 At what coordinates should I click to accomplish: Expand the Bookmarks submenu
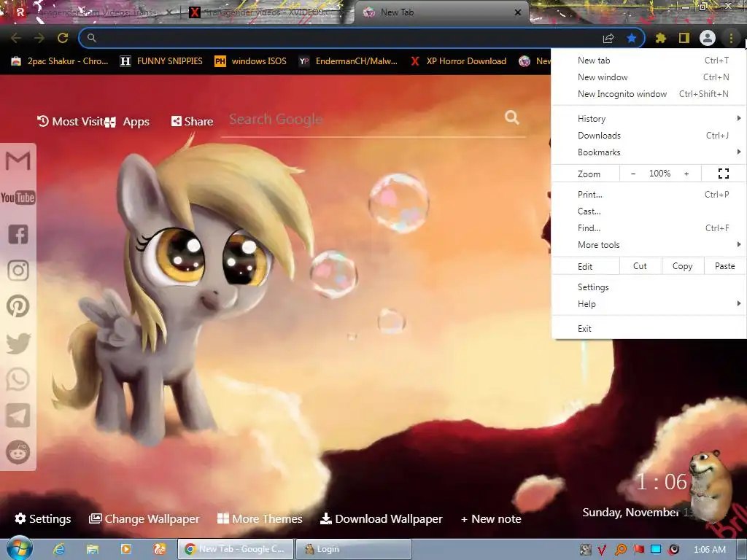649,152
